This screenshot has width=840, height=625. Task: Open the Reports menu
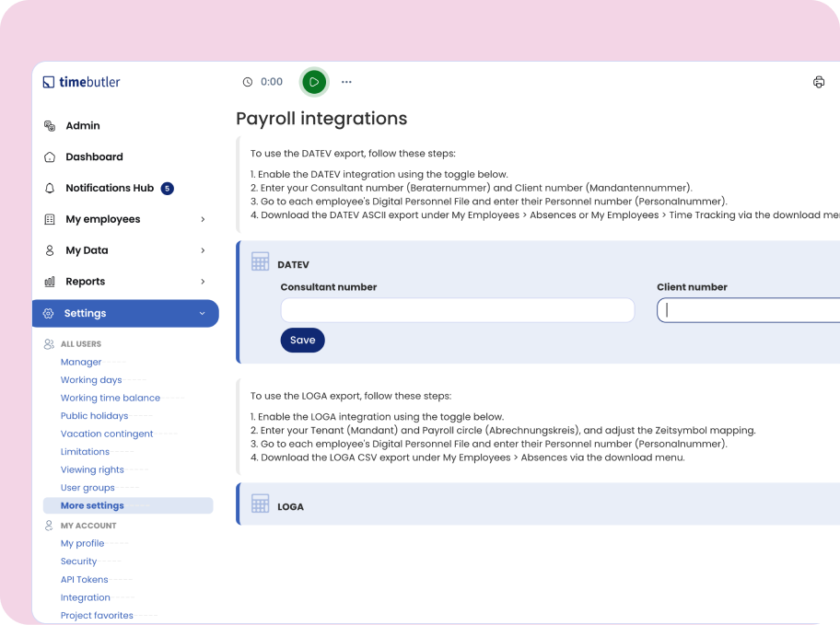point(85,281)
